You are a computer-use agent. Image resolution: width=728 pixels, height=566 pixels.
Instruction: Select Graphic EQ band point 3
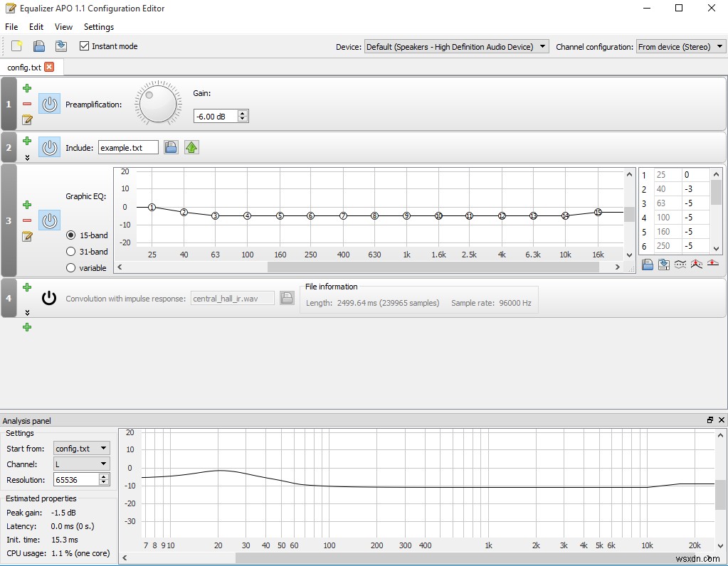pyautogui.click(x=216, y=215)
